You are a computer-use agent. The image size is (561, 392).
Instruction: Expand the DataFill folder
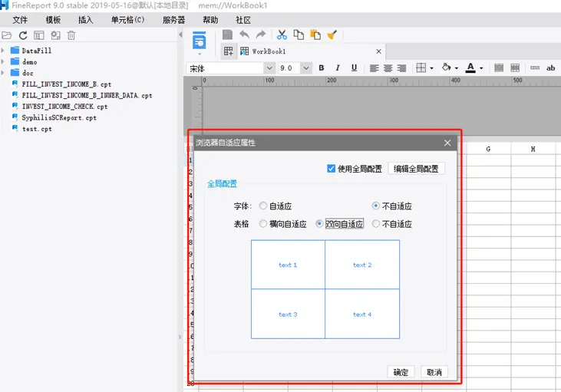(3, 51)
